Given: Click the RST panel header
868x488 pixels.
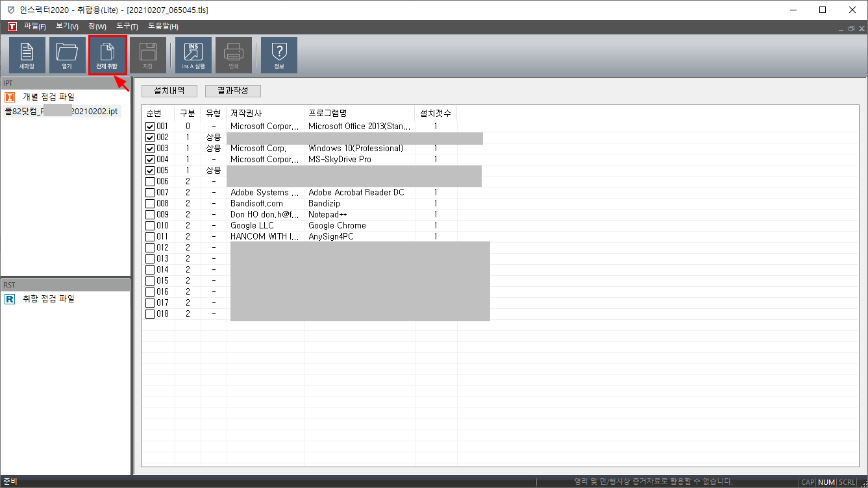Looking at the screenshot, I should point(66,285).
